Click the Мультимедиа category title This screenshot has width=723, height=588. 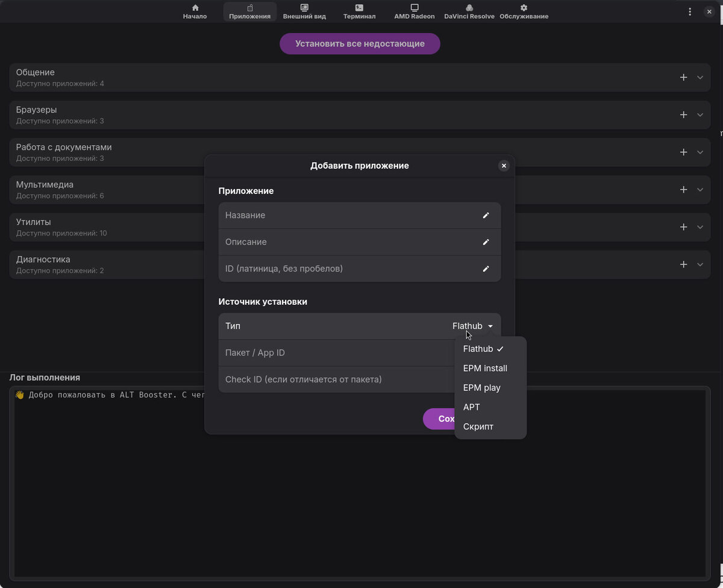45,184
